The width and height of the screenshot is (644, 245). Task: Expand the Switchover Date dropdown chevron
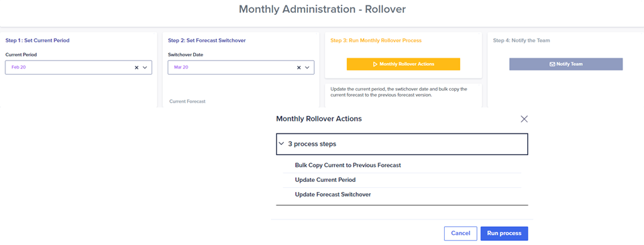pos(307,67)
